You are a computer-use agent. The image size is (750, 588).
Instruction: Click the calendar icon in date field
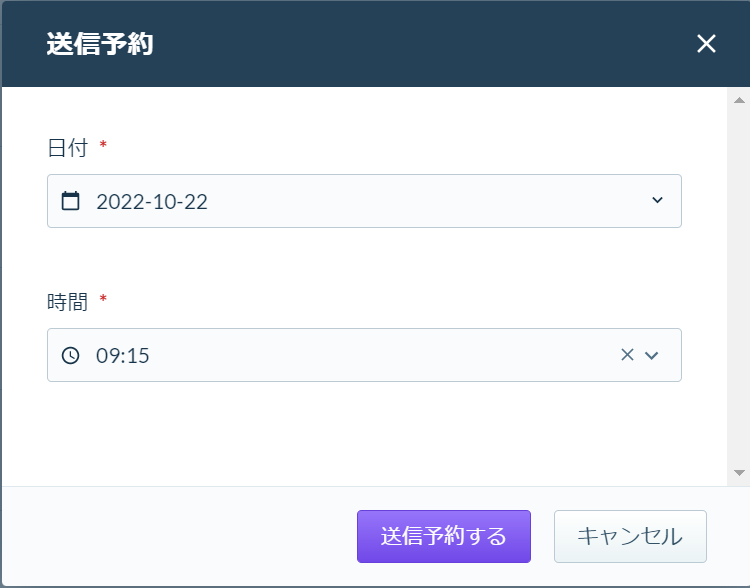tap(70, 201)
